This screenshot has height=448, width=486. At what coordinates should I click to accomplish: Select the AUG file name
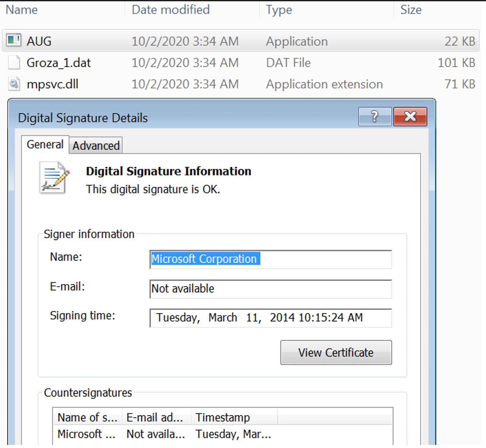39,41
